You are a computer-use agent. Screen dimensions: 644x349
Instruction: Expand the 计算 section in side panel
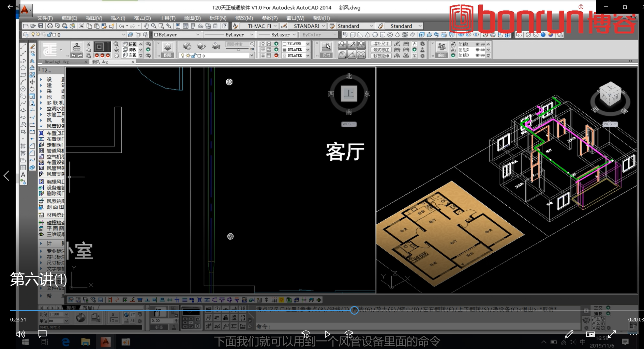(x=41, y=243)
